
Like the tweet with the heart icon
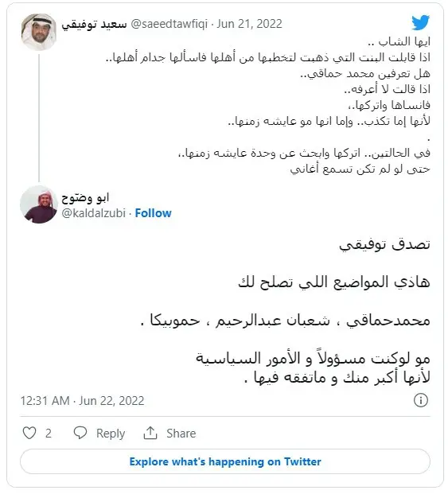[29, 433]
